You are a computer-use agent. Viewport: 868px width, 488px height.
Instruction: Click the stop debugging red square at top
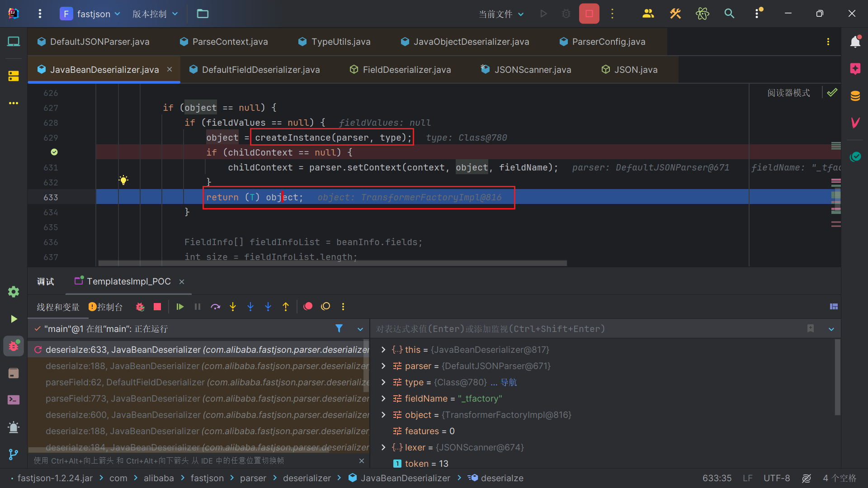coord(589,14)
